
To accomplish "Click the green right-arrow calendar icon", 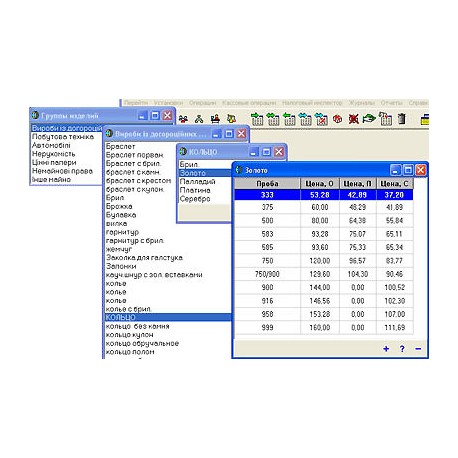I will click(257, 119).
